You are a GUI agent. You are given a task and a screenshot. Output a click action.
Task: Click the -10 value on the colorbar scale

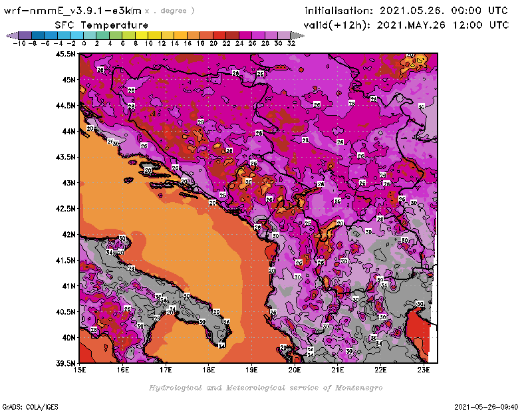pyautogui.click(x=19, y=43)
